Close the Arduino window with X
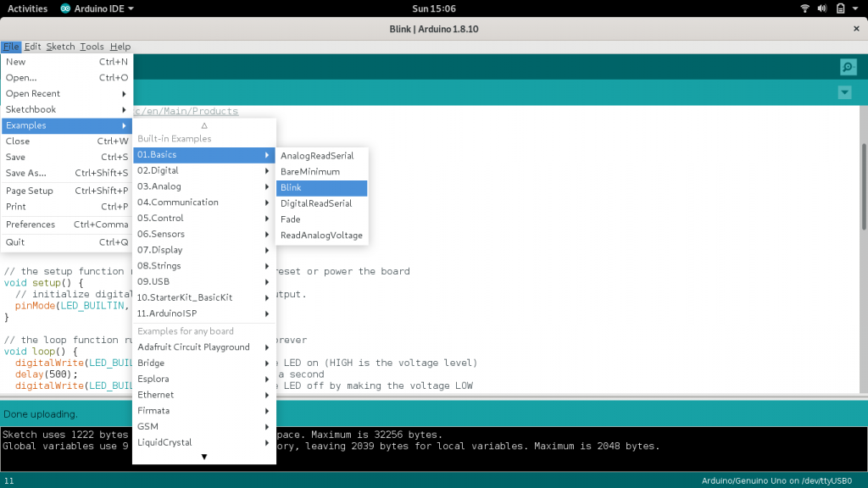Screen dimensions: 868x488 tap(855, 29)
